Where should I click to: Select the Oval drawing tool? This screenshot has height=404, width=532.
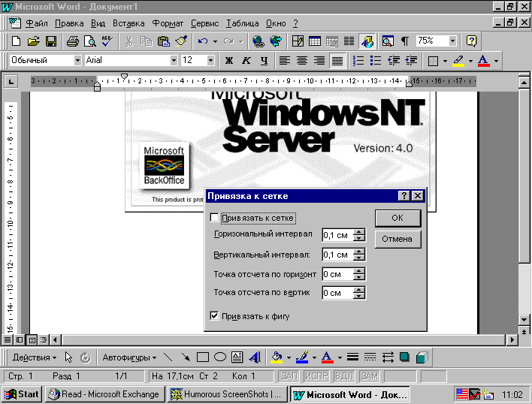[220, 357]
